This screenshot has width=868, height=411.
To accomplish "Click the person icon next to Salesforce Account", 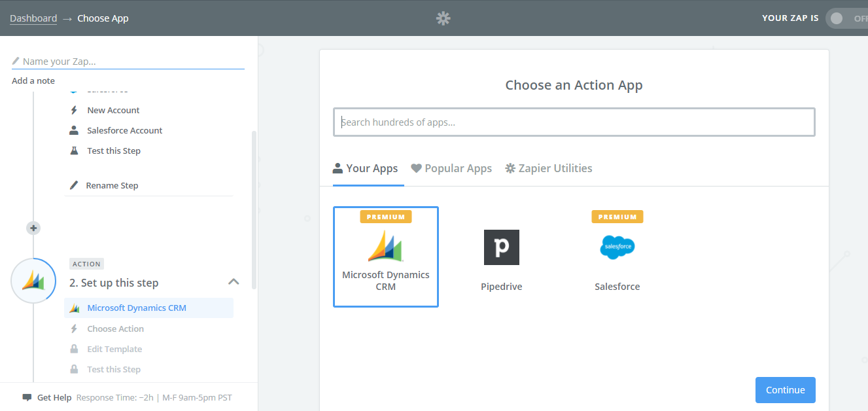I will [74, 130].
